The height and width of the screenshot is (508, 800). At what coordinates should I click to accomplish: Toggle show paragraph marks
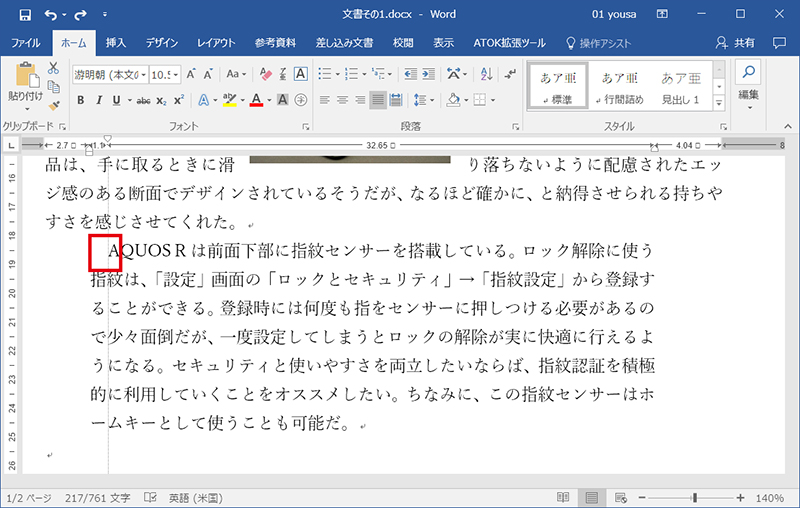pos(510,74)
